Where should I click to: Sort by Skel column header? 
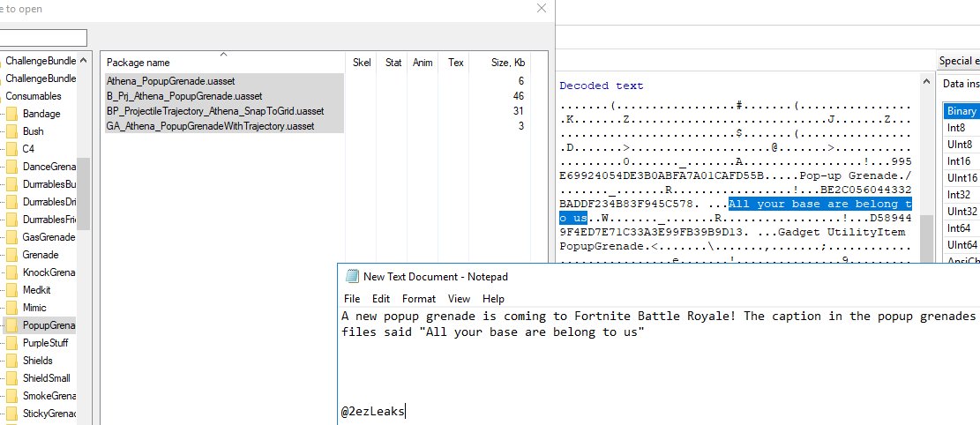click(362, 63)
